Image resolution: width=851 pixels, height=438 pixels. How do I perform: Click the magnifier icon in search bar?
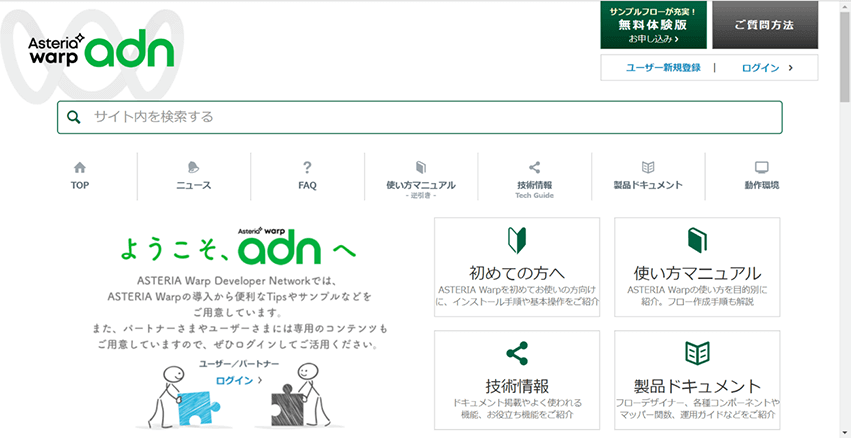tap(74, 117)
